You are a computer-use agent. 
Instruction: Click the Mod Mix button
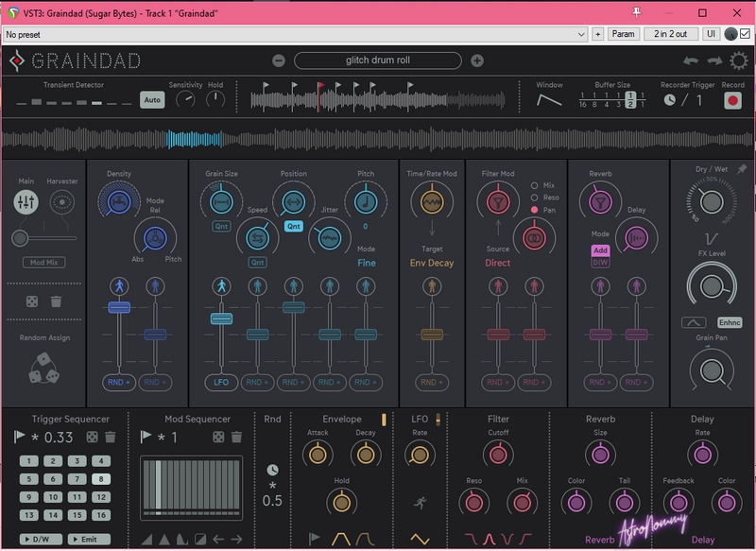44,262
